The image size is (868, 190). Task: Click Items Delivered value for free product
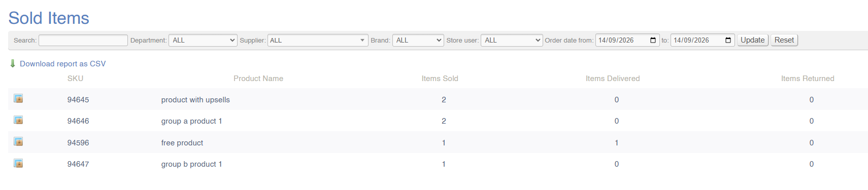(x=617, y=143)
